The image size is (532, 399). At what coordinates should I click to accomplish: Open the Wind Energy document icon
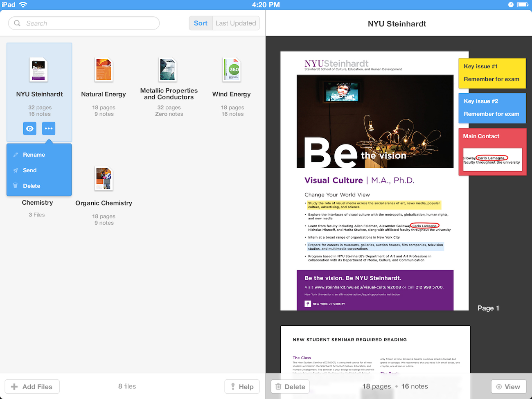tap(232, 70)
